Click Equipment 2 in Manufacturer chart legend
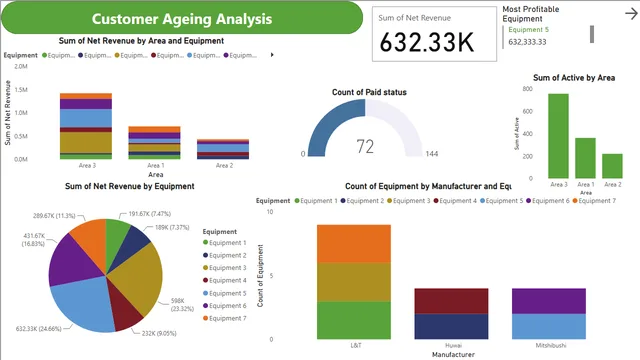Screen dimensions: 640x360 pos(362,201)
